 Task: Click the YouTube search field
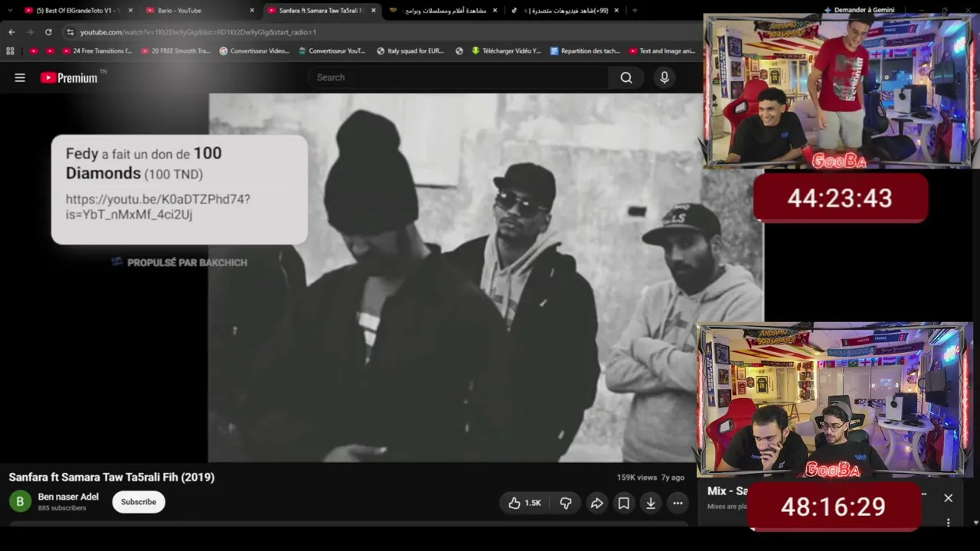[459, 77]
